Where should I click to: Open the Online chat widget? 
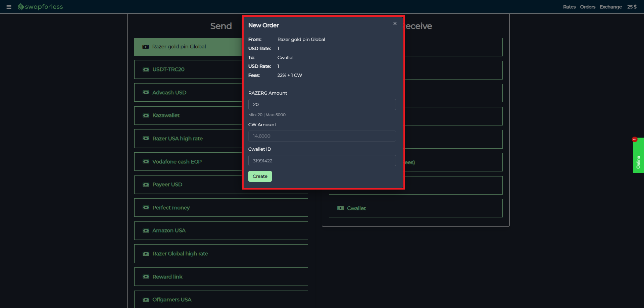638,155
